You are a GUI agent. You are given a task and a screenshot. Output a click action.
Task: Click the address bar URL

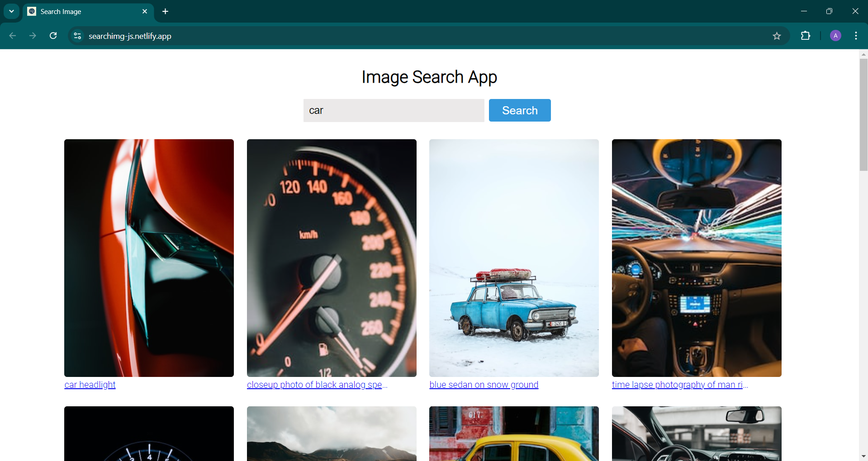coord(130,36)
